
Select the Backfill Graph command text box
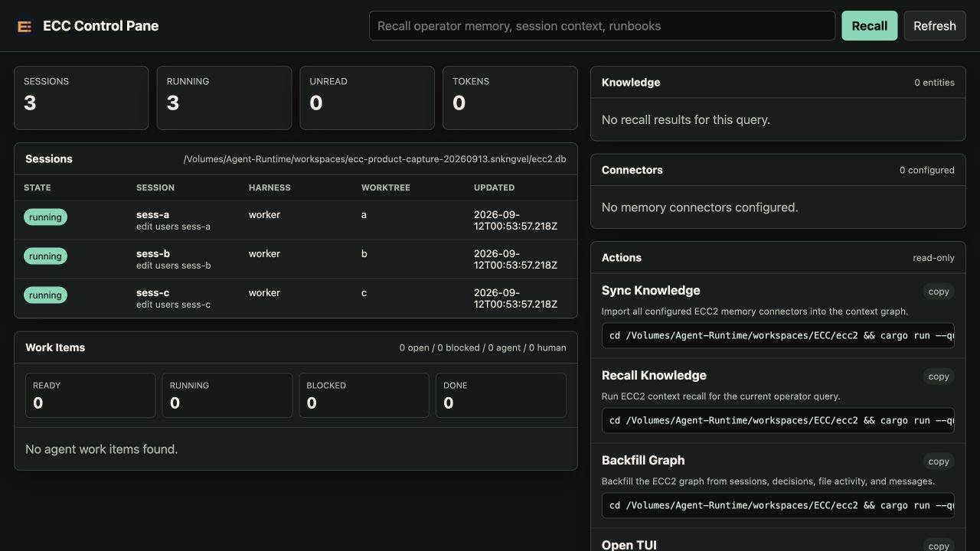(778, 505)
